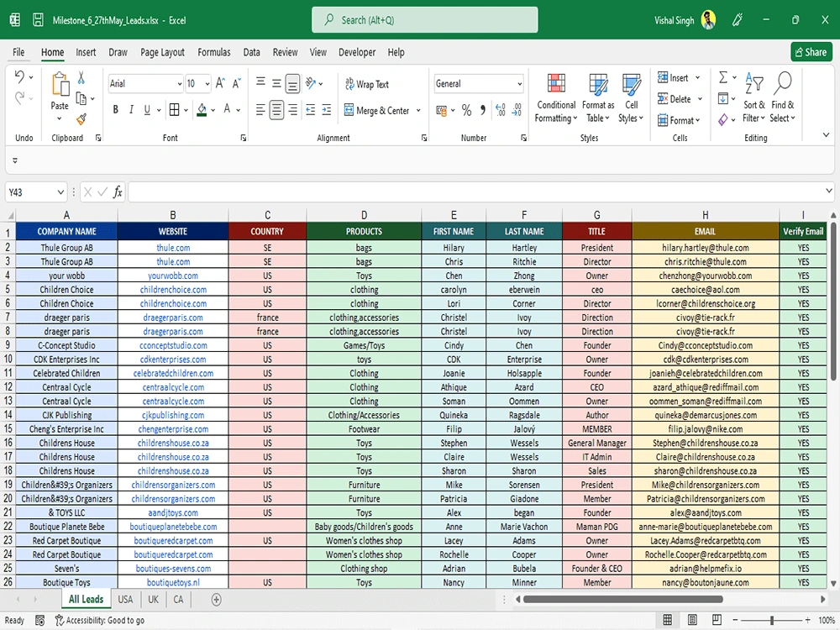Collapse the ribbon with chevron
840x630 pixels.
[826, 135]
